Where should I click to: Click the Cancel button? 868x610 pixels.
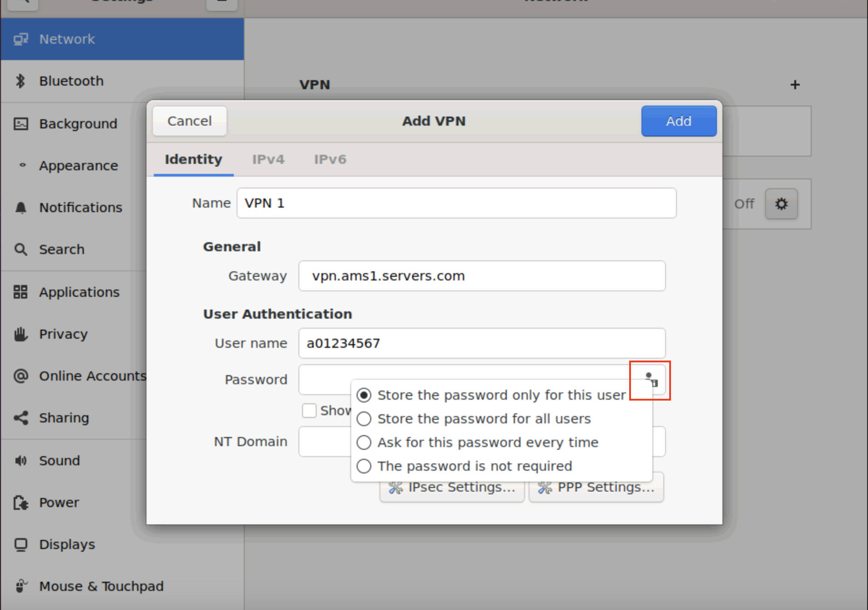(x=189, y=121)
